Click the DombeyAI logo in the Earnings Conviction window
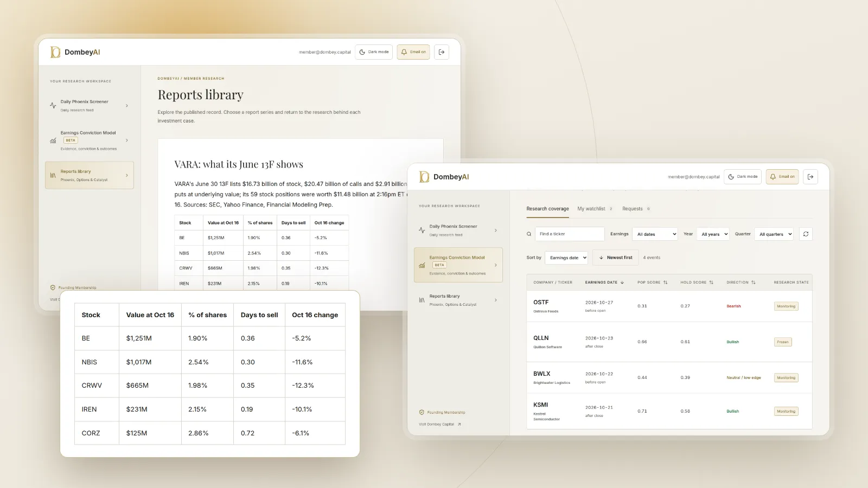 (444, 177)
